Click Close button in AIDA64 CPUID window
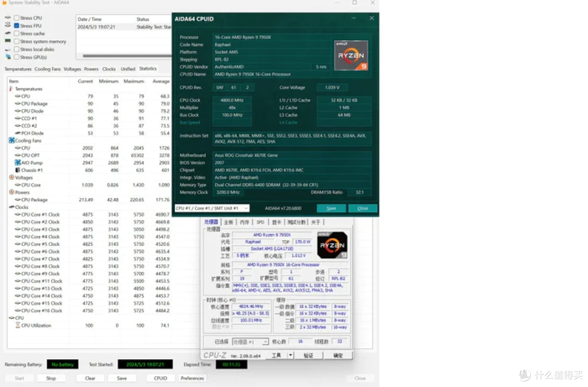 click(363, 208)
